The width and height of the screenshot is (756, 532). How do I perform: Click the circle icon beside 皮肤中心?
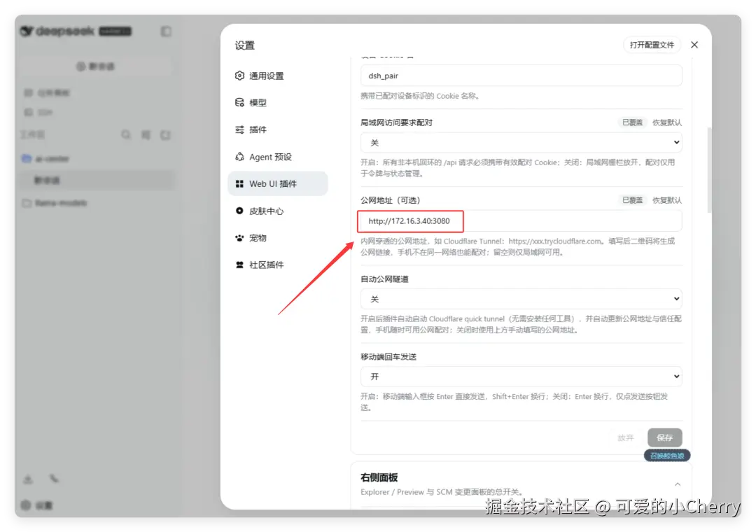click(239, 211)
